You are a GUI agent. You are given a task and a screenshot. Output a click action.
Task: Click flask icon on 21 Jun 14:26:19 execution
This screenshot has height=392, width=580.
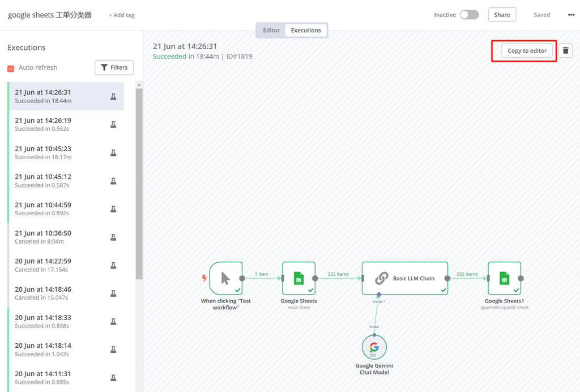113,125
